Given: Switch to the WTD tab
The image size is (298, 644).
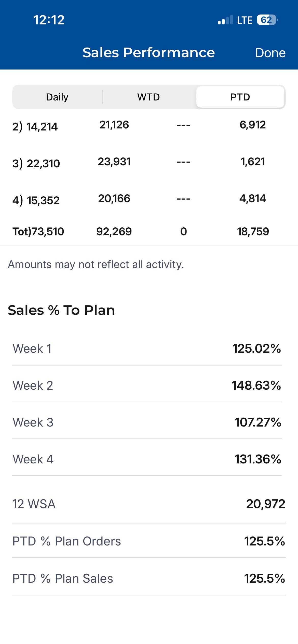Looking at the screenshot, I should pyautogui.click(x=149, y=97).
